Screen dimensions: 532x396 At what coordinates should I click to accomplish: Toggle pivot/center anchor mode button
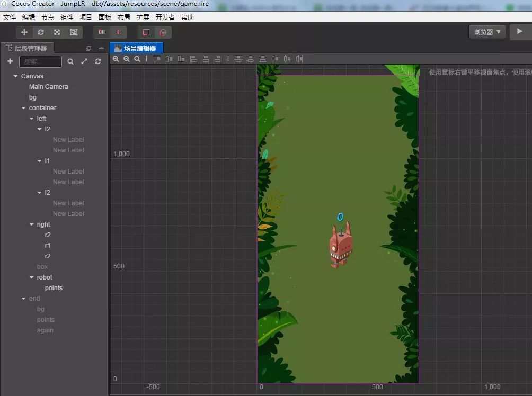[102, 32]
